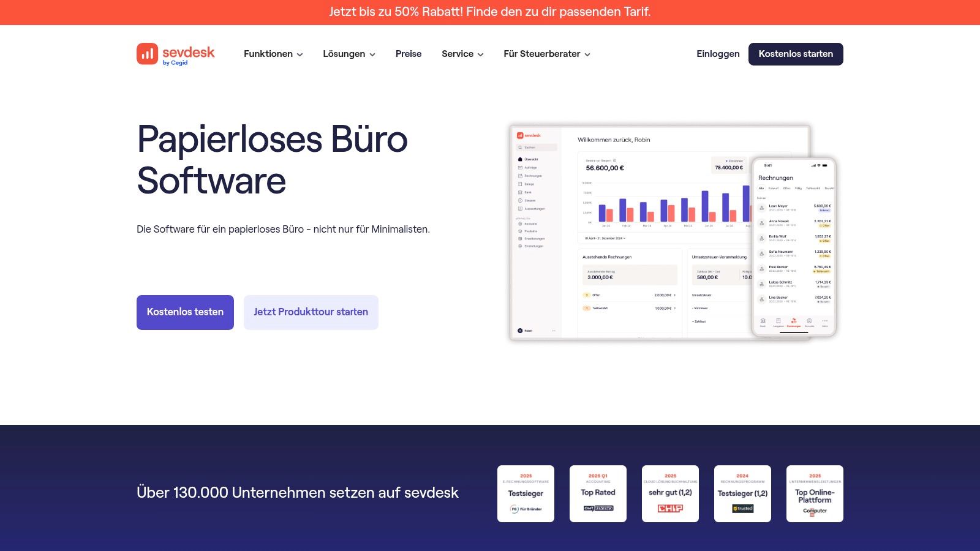Click 'Willkommen zurück, Robin' in the preview
The width and height of the screenshot is (980, 551).
click(614, 140)
